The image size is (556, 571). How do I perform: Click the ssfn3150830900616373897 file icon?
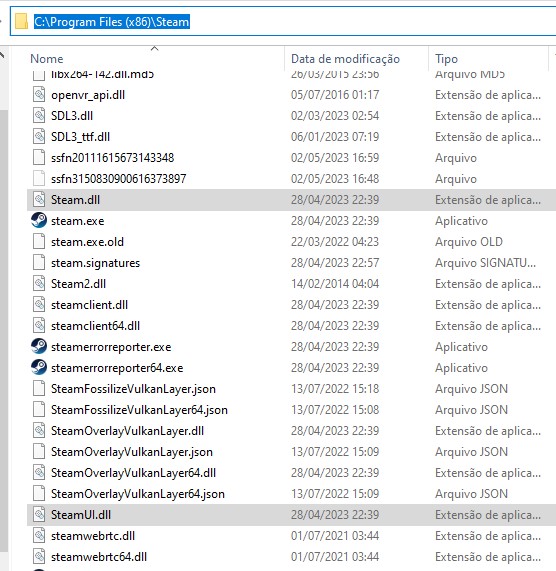[39, 179]
